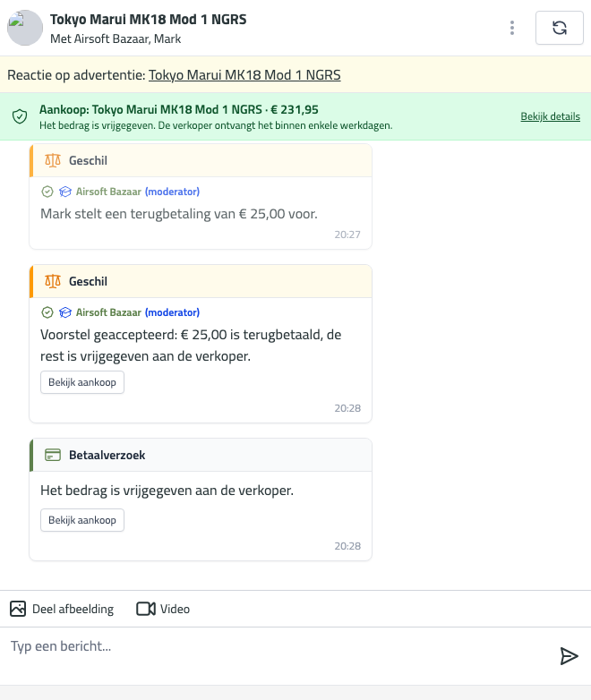Open advertisement link Tokyo Marui MK18 Mod 1 NGRS

[244, 75]
